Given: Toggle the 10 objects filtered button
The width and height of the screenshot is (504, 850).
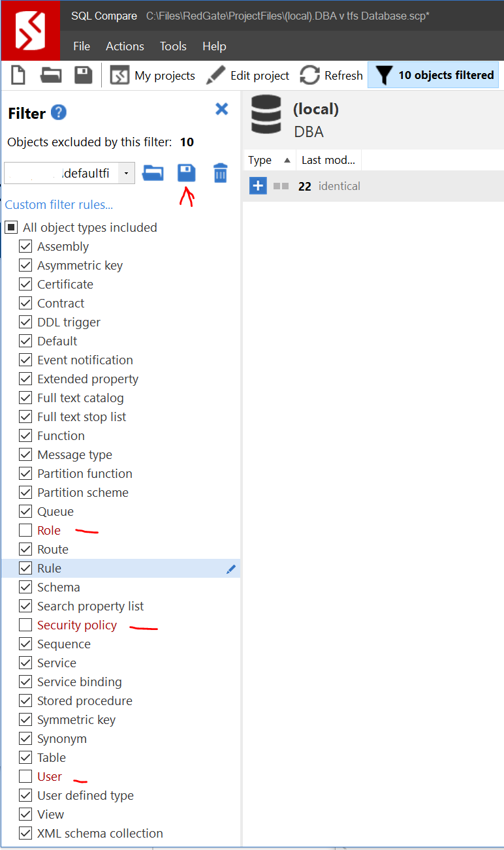Looking at the screenshot, I should point(433,75).
